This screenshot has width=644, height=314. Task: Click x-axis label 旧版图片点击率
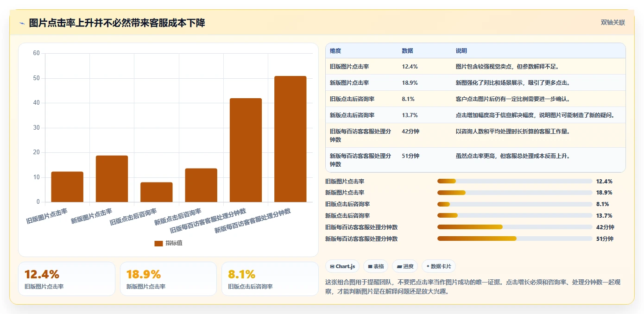(47, 216)
